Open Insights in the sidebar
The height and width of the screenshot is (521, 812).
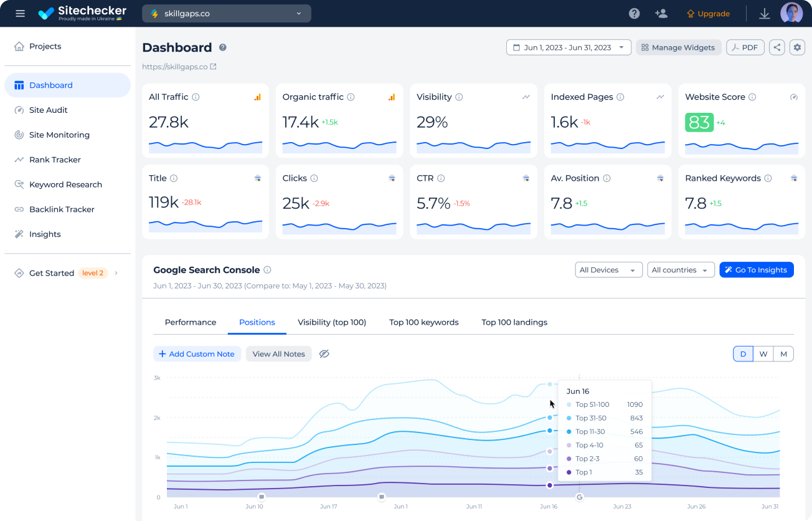(x=67, y=234)
